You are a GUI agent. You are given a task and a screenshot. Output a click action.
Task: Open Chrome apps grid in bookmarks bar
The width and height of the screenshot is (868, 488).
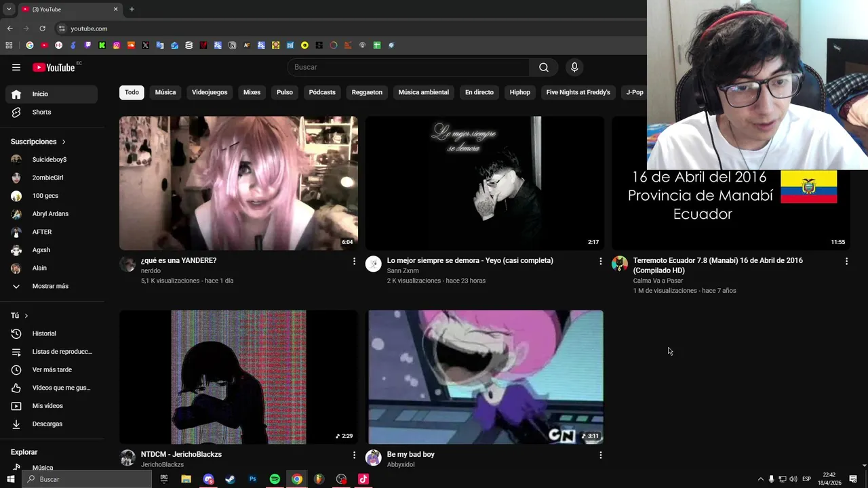point(9,45)
